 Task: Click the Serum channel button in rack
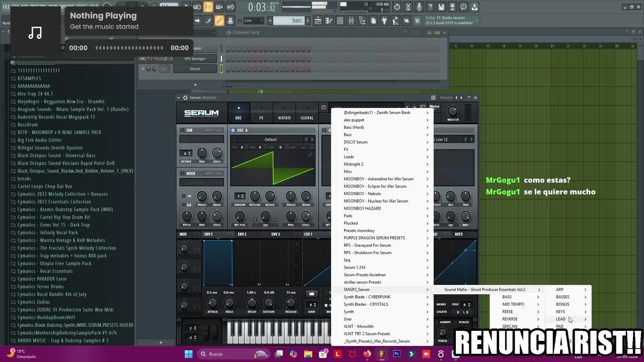(195, 69)
